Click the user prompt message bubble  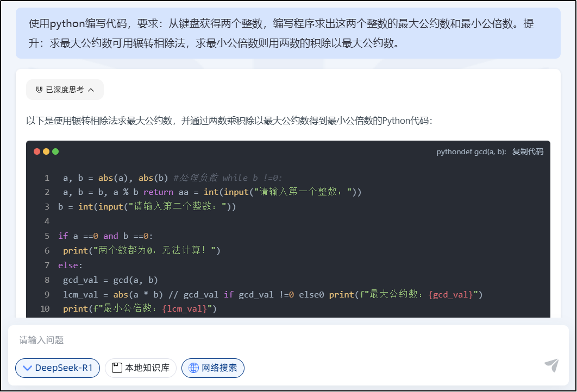tap(288, 33)
